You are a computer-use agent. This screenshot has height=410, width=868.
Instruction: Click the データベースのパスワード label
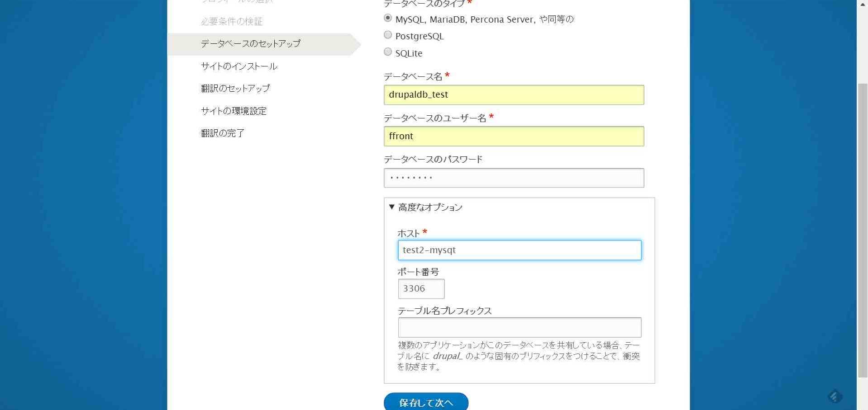pos(433,160)
